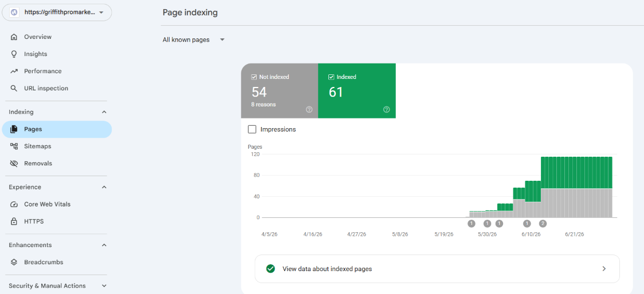Click the green checkmark beside View data

coord(270,269)
